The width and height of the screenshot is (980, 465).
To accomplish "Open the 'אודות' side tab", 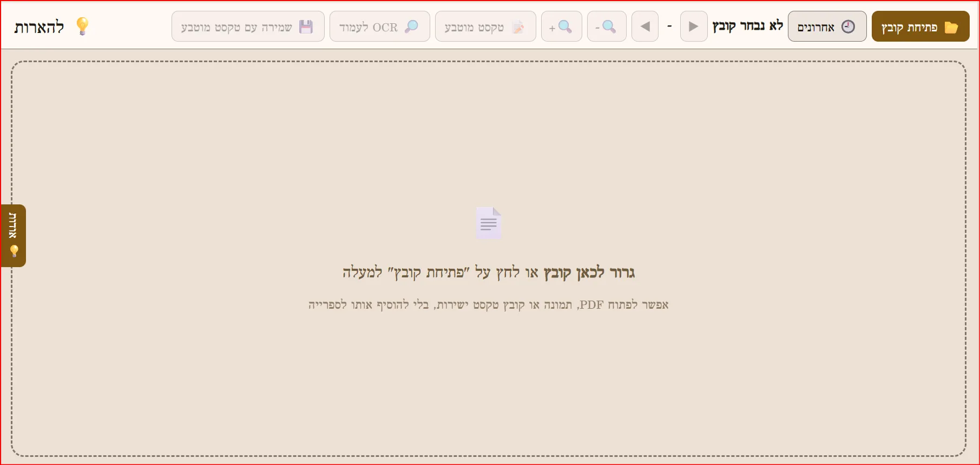I will pos(13,236).
